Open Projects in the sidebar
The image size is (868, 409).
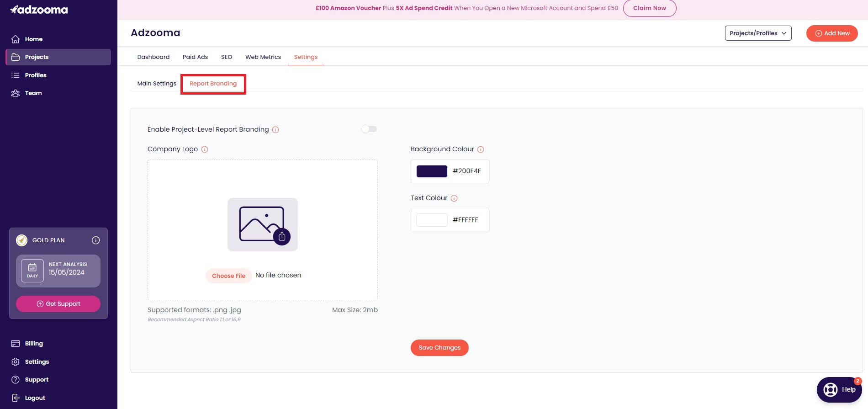37,57
